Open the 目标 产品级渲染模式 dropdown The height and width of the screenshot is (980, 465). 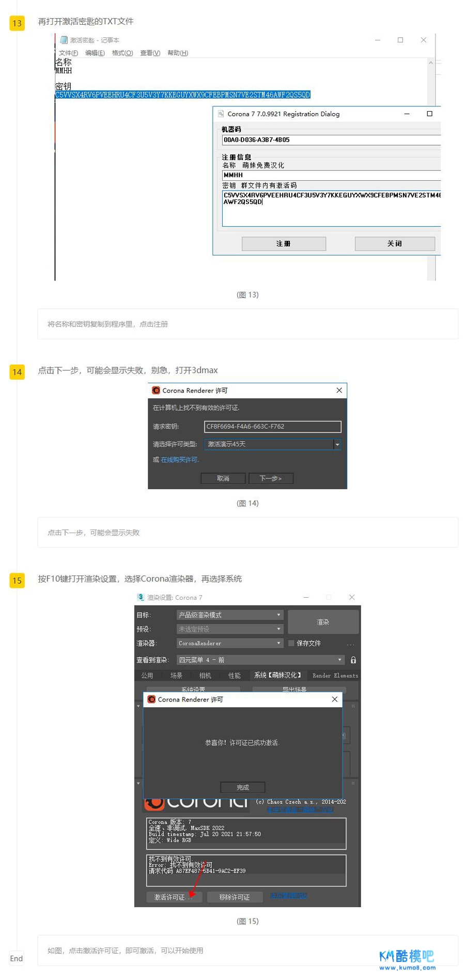click(x=230, y=615)
